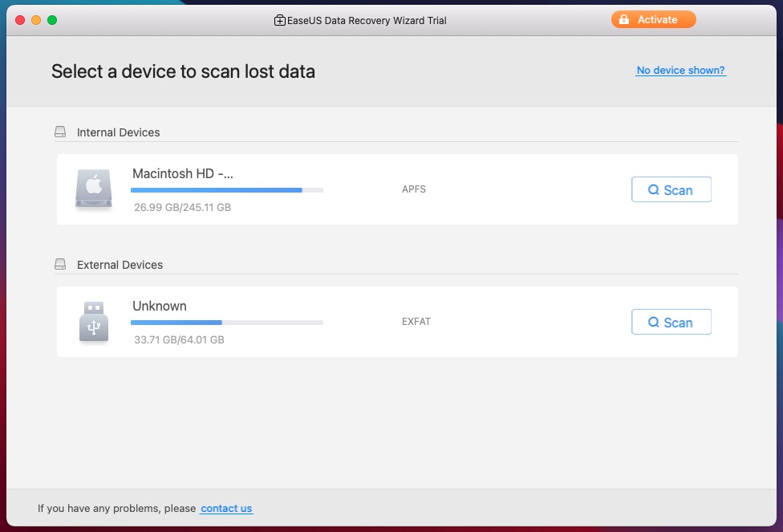Click the 26.99 GB/245.11 GB capacity text
The height and width of the screenshot is (532, 783).
[182, 207]
